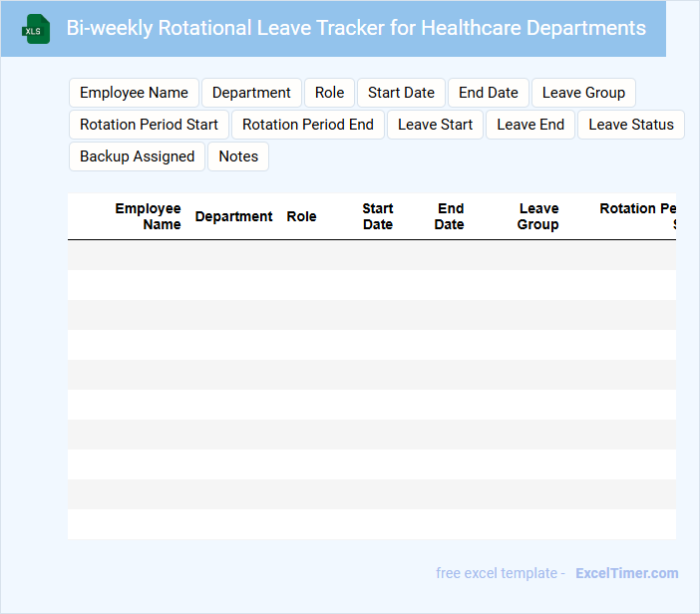Click the Department tag button
Image resolution: width=700 pixels, height=614 pixels.
pyautogui.click(x=251, y=93)
